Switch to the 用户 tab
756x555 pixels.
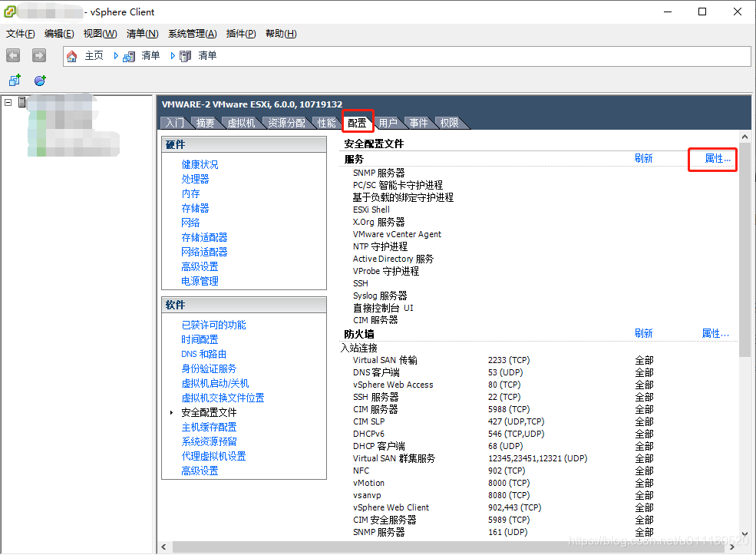(x=388, y=123)
